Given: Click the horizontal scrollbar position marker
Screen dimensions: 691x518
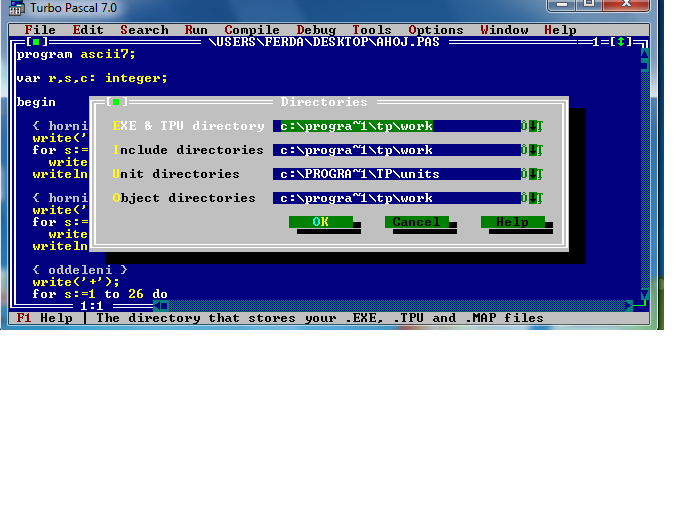Looking at the screenshot, I should (x=164, y=306).
